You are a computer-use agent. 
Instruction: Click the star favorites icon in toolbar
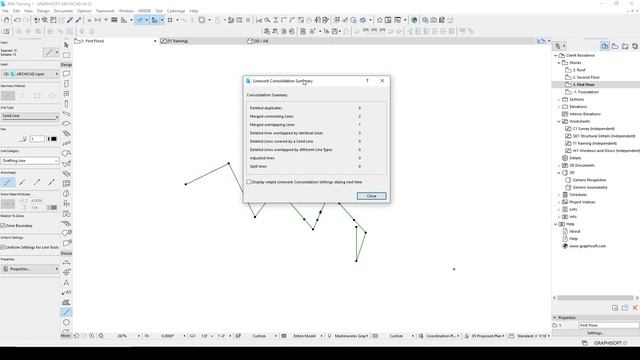(x=380, y=20)
